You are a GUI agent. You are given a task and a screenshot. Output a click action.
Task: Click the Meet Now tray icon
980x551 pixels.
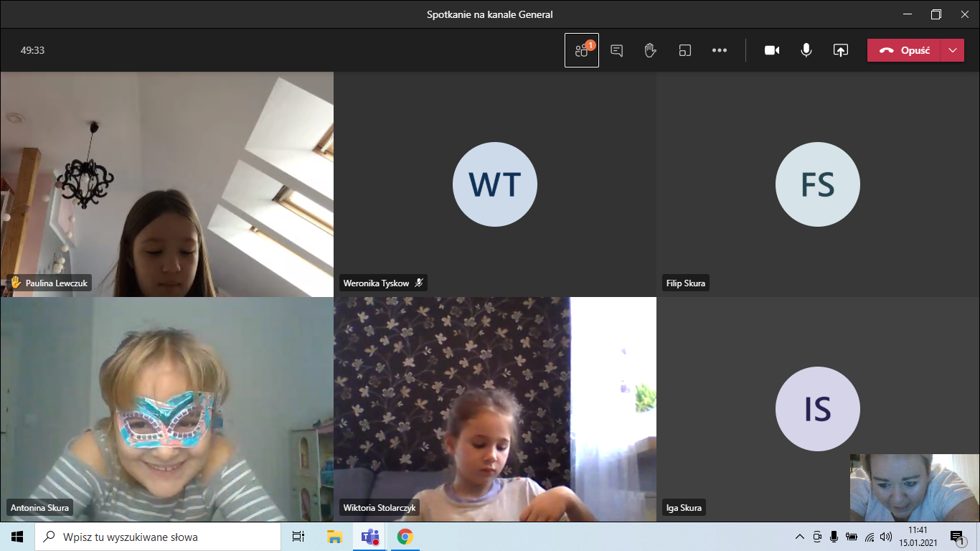click(818, 537)
